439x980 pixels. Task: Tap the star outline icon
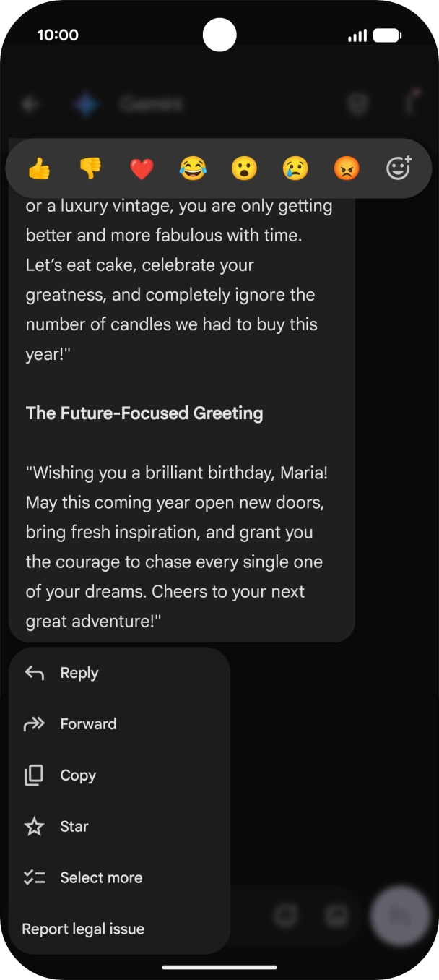point(35,827)
